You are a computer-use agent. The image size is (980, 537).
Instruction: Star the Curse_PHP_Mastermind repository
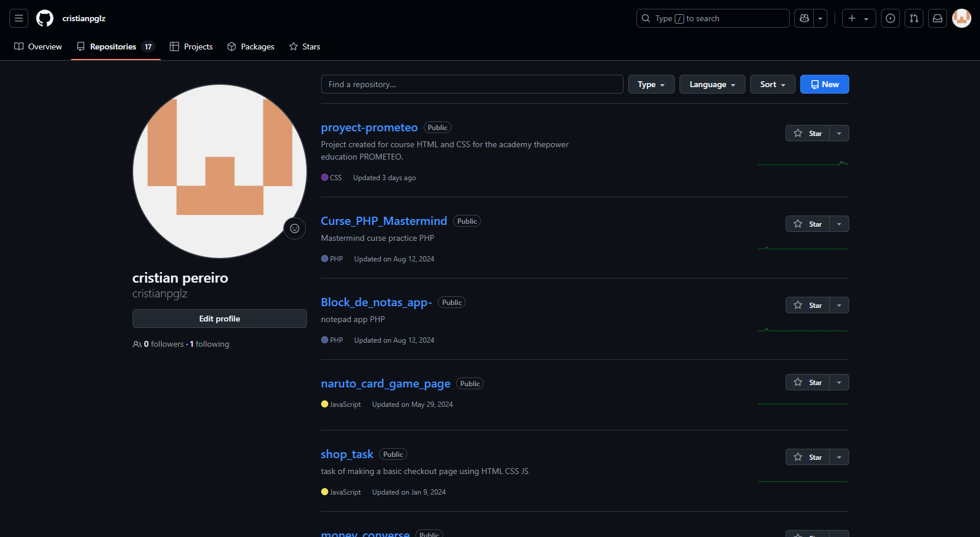pos(807,224)
